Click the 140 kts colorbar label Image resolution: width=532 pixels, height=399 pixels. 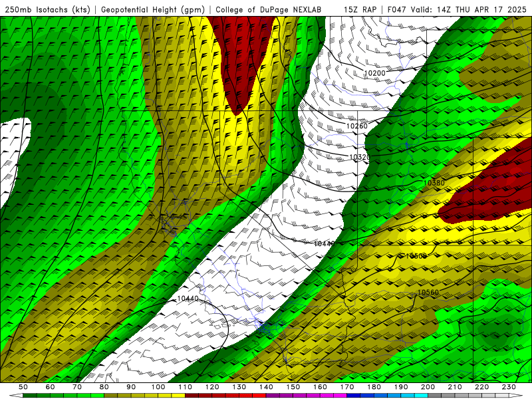pos(266,387)
